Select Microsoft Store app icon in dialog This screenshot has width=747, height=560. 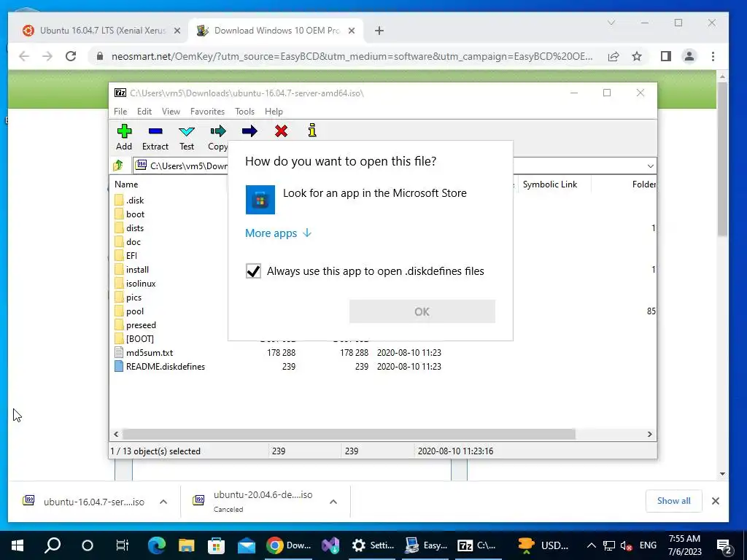coord(260,200)
